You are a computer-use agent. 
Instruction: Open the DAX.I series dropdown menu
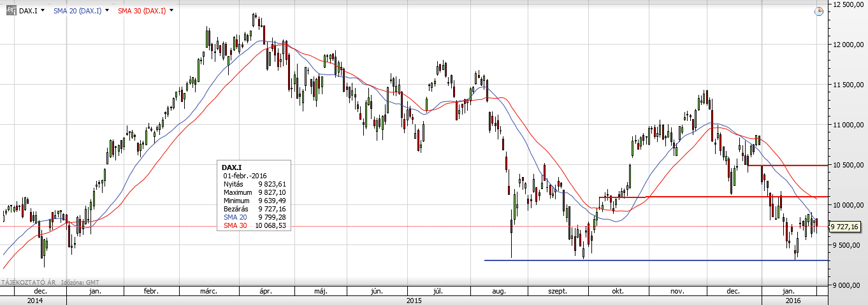pyautogui.click(x=42, y=11)
